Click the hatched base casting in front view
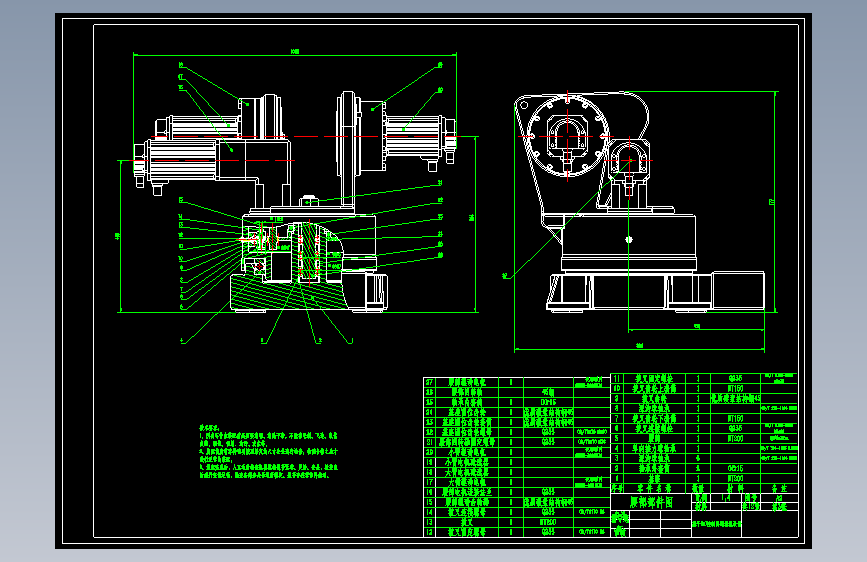 288,292
